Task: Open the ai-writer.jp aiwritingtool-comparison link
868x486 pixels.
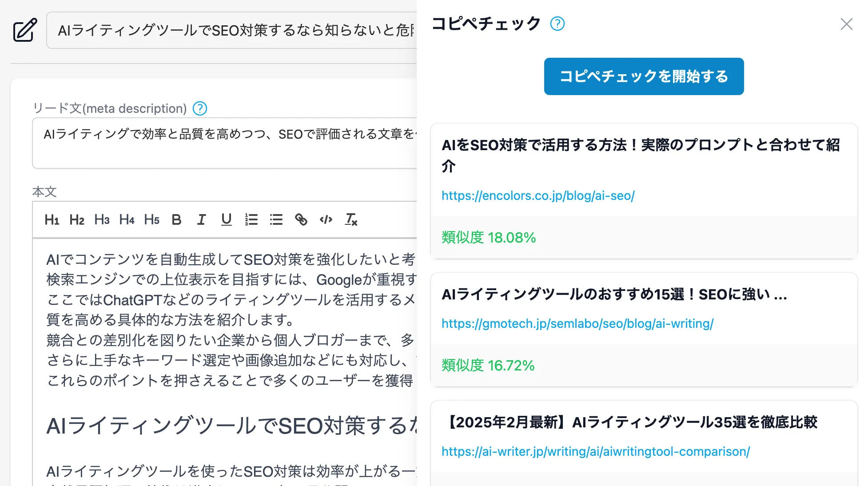Action: point(596,451)
